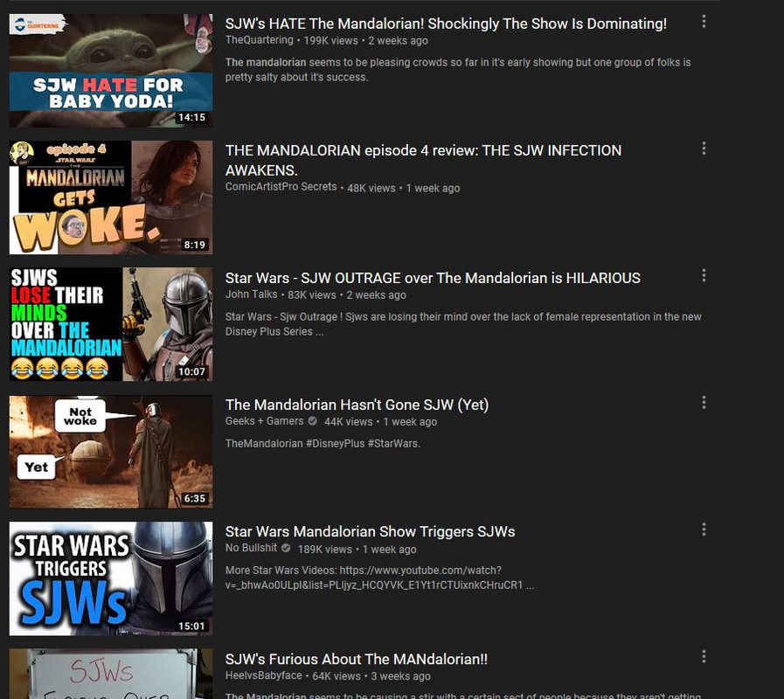
Task: Visit No Bullshit channel
Action: click(x=251, y=548)
